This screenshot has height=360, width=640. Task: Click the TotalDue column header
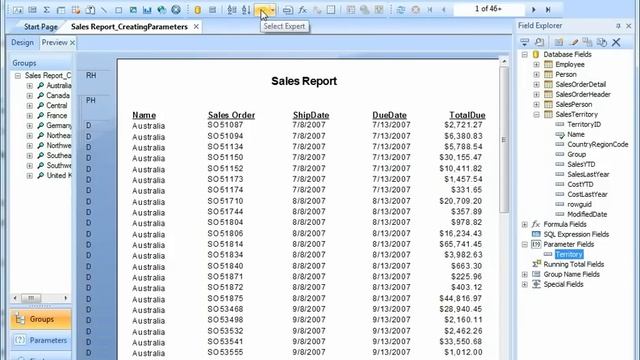point(467,116)
